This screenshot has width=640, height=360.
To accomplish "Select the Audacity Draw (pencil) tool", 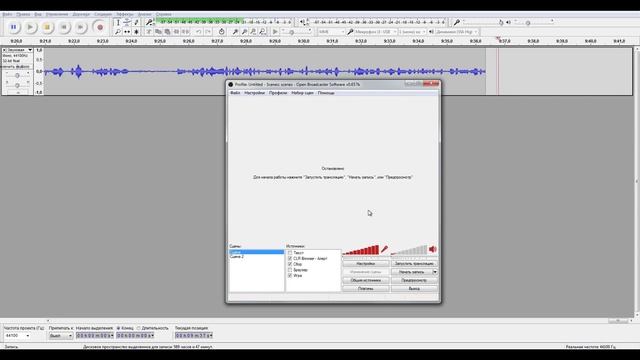I will [136, 22].
